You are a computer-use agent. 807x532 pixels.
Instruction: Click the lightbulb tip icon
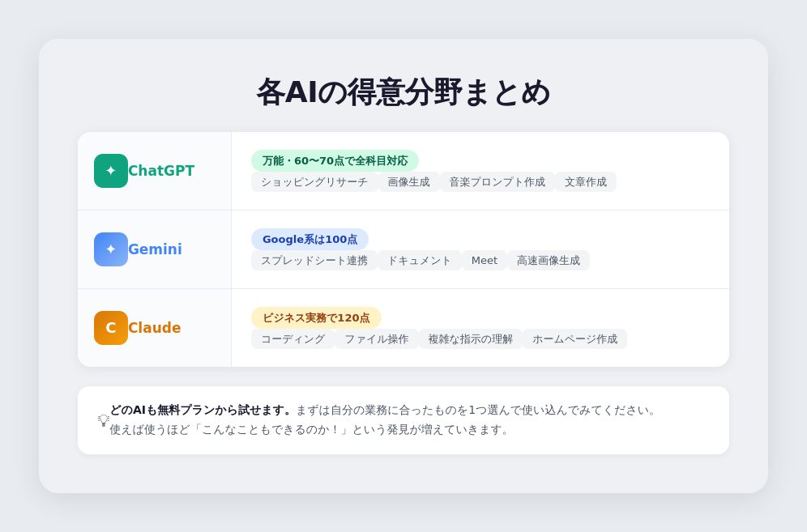(x=104, y=420)
